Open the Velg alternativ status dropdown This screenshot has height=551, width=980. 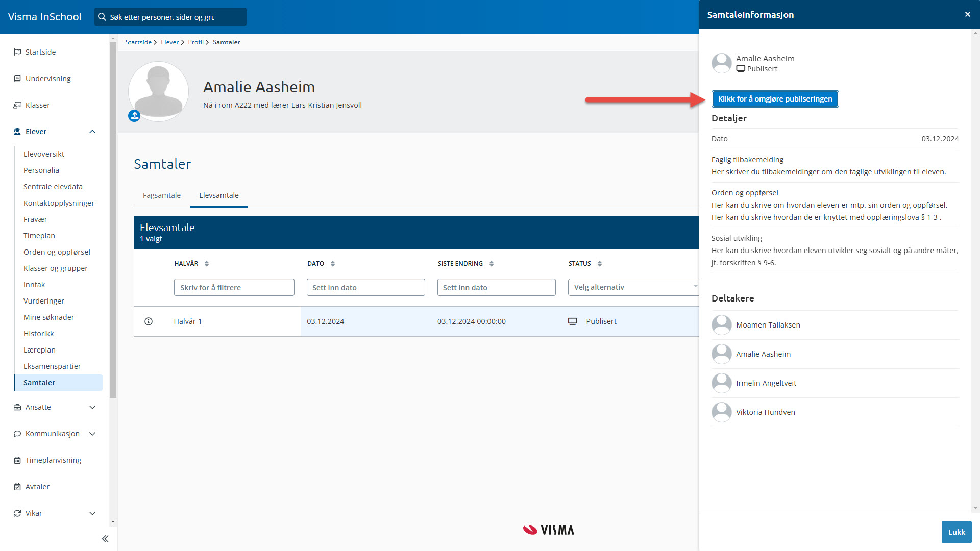click(x=633, y=287)
